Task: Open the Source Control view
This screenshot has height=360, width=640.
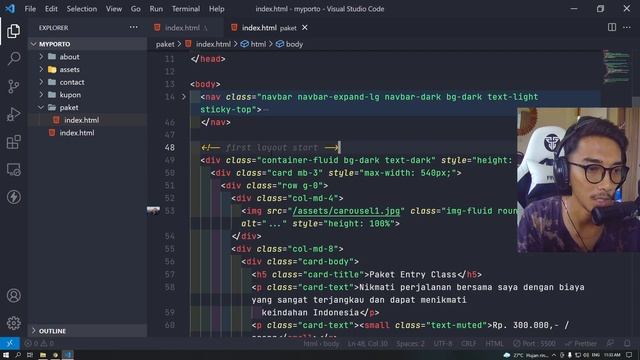Action: point(13,86)
